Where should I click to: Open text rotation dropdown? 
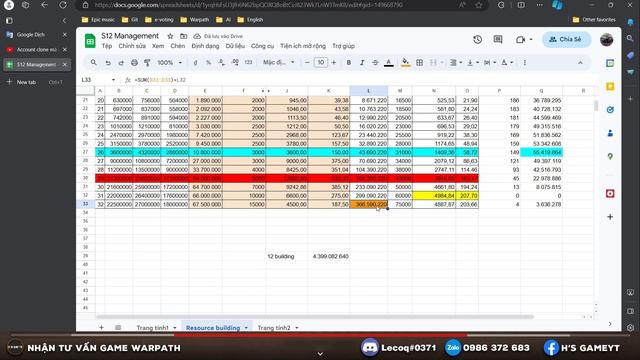coord(507,63)
